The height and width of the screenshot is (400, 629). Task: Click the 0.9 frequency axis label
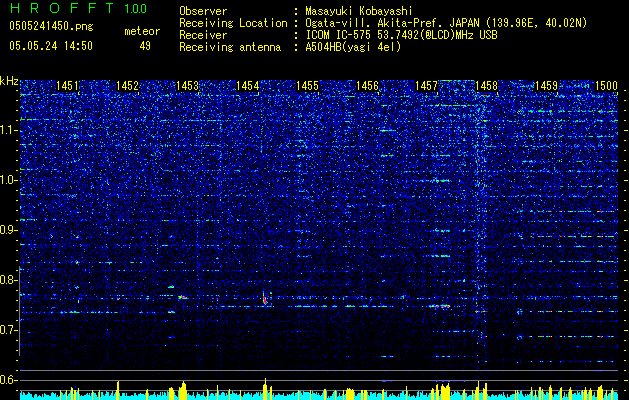tap(9, 230)
